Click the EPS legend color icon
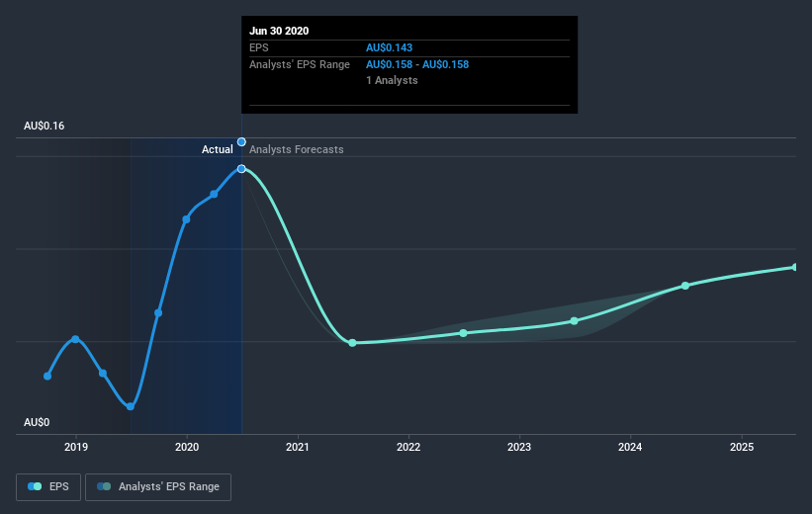 click(x=35, y=486)
